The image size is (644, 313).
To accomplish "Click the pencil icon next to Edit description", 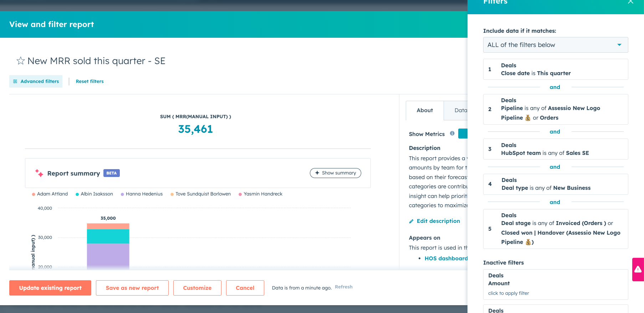I will [x=411, y=221].
